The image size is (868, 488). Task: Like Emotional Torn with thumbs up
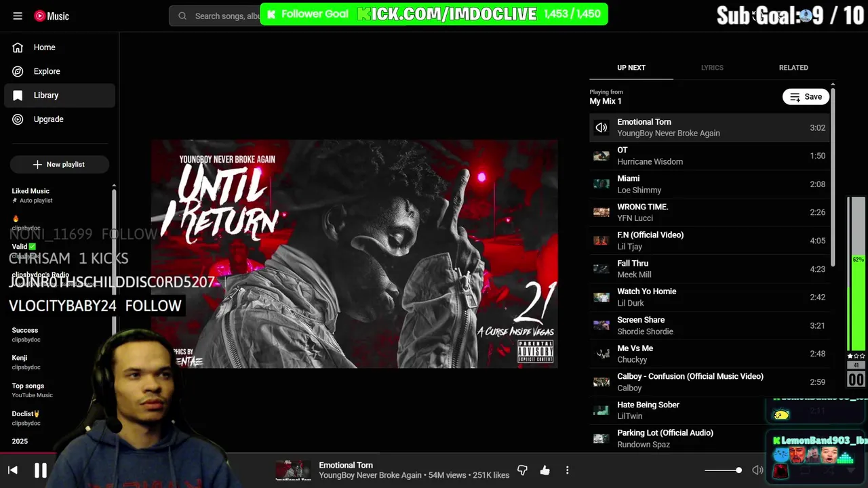545,470
